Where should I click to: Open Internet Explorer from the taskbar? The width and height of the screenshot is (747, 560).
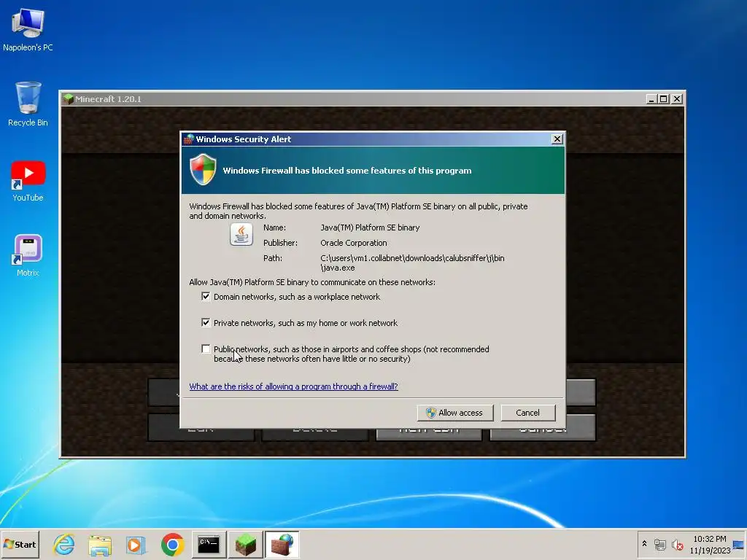click(x=64, y=544)
